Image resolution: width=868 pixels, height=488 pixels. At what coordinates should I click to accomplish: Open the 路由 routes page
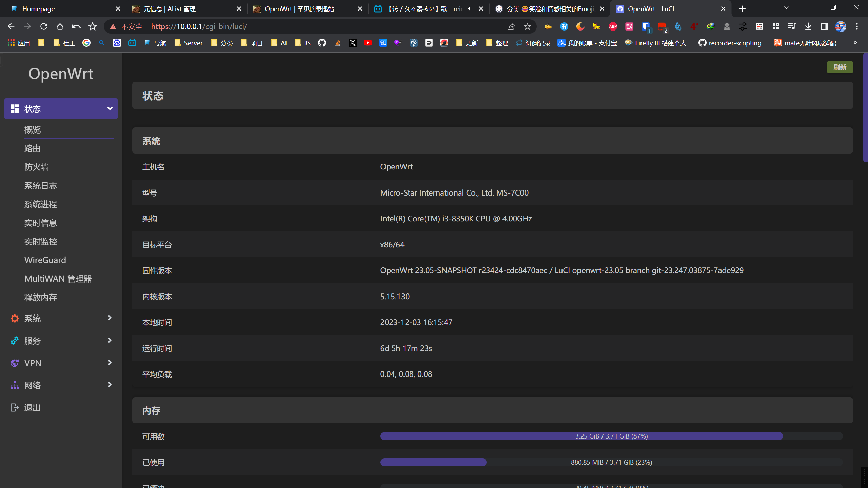33,148
